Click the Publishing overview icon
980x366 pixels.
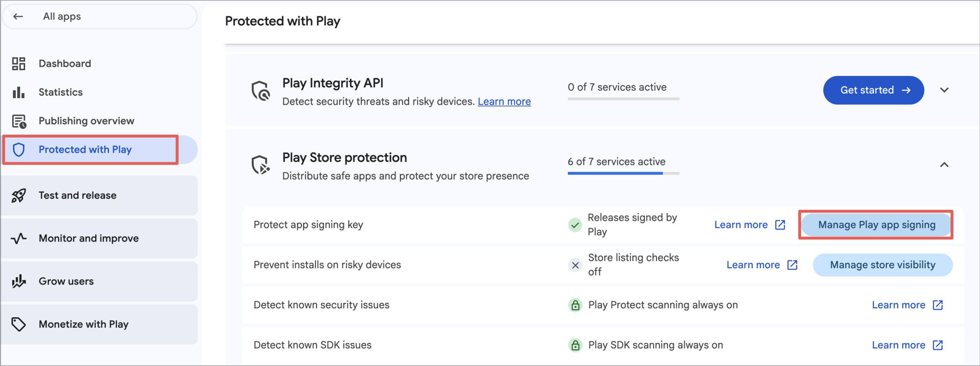tap(19, 121)
